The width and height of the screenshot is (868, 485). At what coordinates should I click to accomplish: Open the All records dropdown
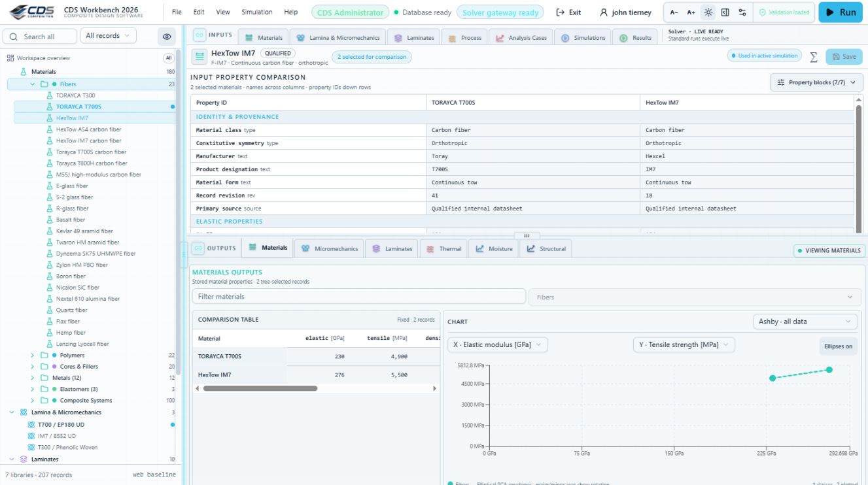108,36
